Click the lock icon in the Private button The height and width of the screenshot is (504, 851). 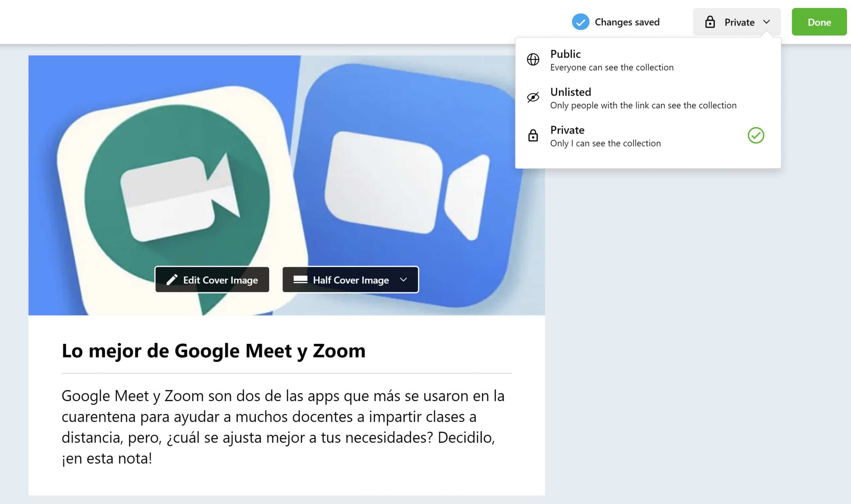(710, 22)
